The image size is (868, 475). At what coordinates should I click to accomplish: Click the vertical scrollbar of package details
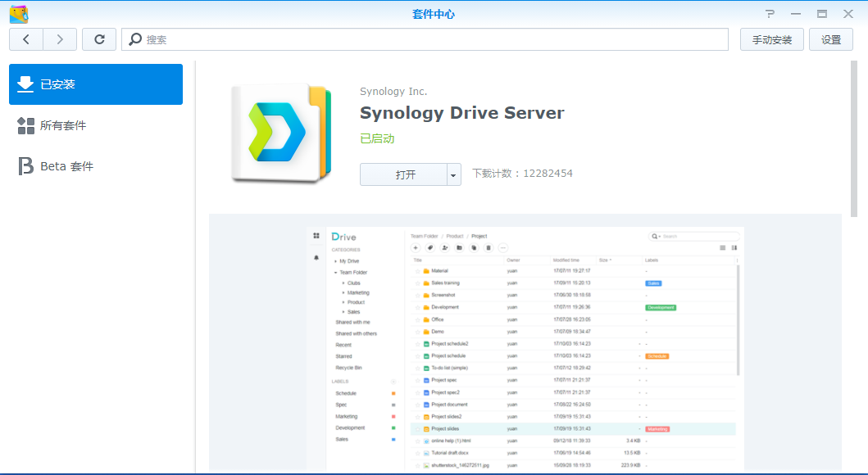coord(854,139)
